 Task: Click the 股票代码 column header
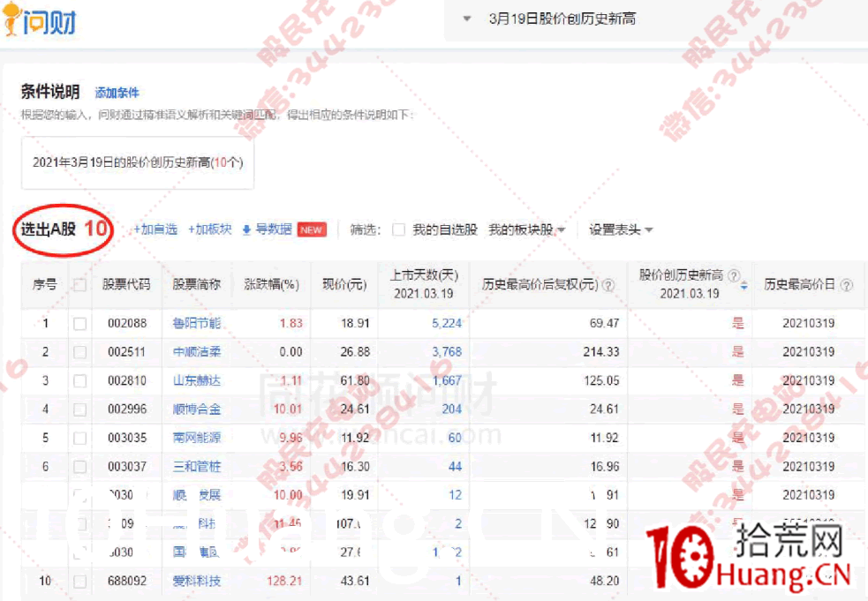tap(126, 284)
